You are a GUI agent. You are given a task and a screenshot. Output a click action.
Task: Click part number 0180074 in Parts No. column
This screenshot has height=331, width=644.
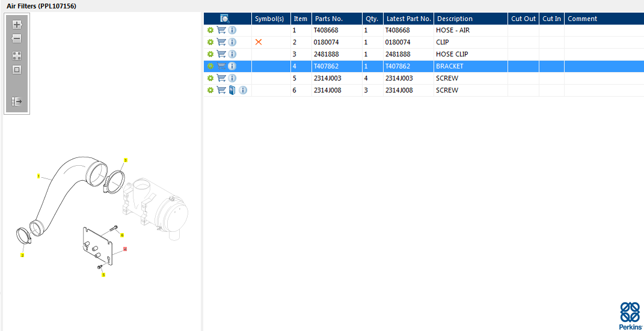coord(326,42)
